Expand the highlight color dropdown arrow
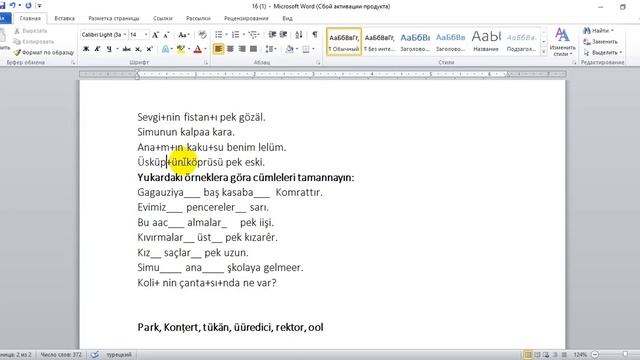Viewport: 640px width, 360px height. [189, 49]
